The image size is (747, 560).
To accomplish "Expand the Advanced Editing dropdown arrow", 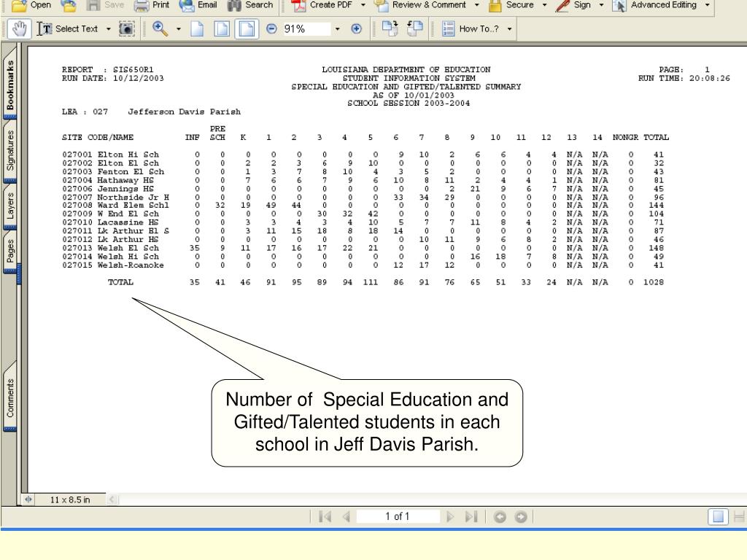I will coord(707,5).
